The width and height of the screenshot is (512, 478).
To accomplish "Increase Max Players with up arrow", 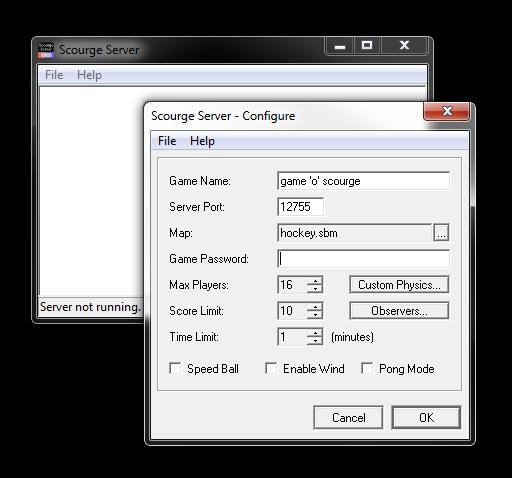I will pos(314,281).
